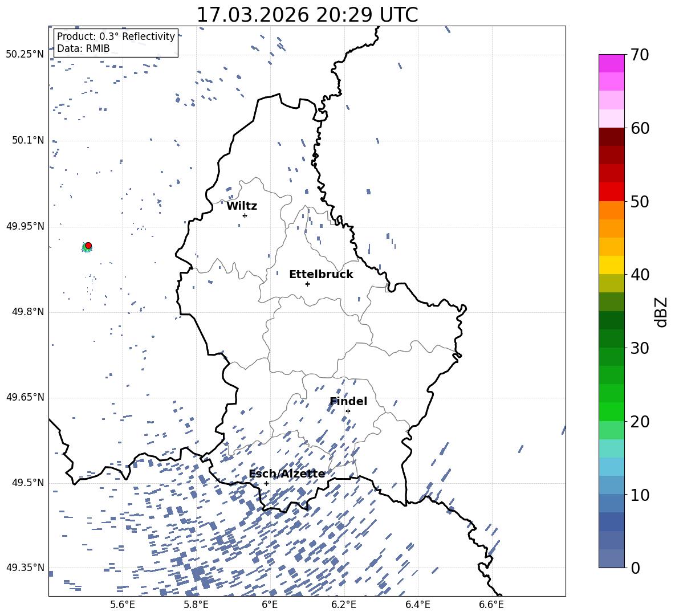Click the timestamp title 17.03.2026 20:29 UTC
Screen dimensions: 675x616
coord(307,15)
